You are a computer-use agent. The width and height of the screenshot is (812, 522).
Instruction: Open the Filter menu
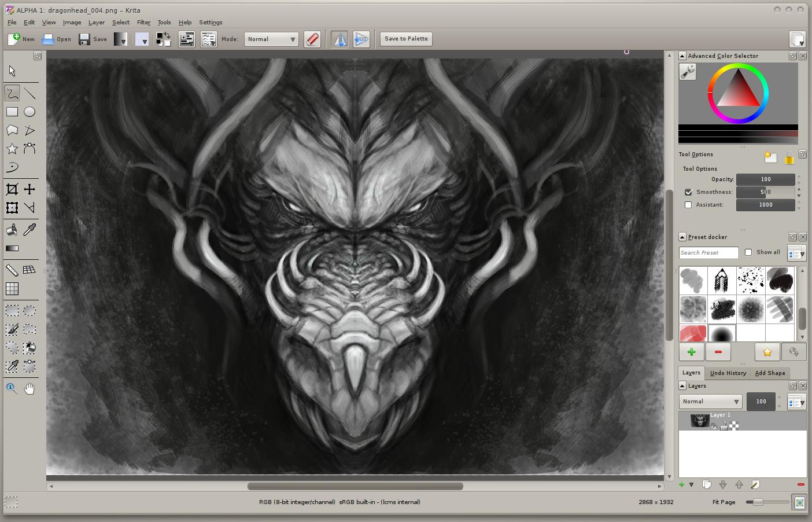click(x=143, y=23)
